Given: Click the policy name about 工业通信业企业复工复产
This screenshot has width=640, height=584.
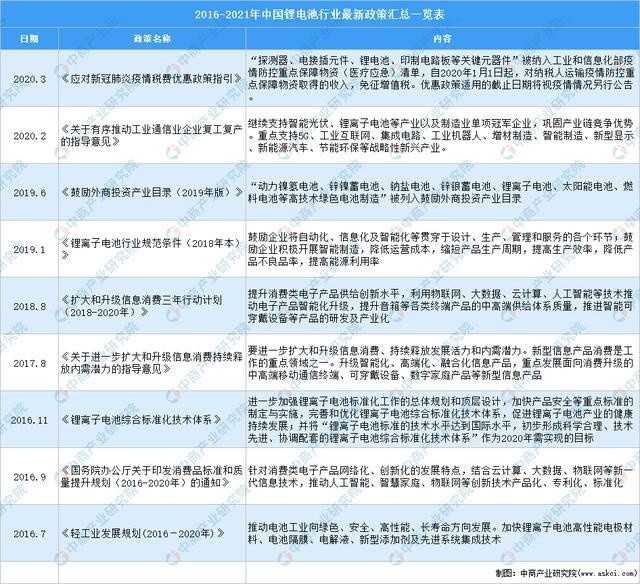Looking at the screenshot, I should (x=152, y=136).
